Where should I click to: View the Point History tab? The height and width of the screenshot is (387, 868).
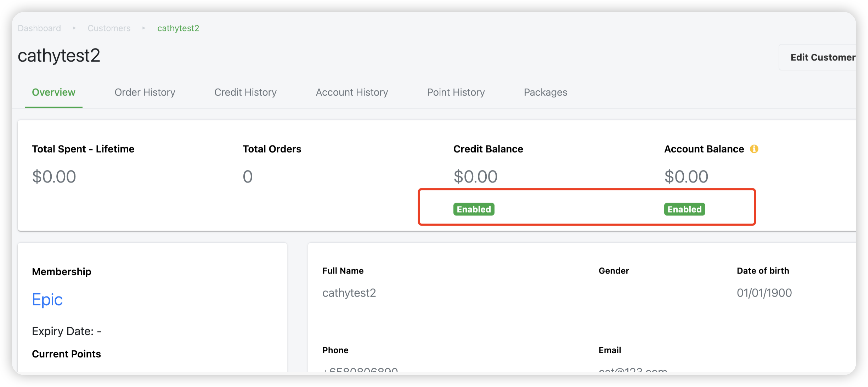[456, 92]
